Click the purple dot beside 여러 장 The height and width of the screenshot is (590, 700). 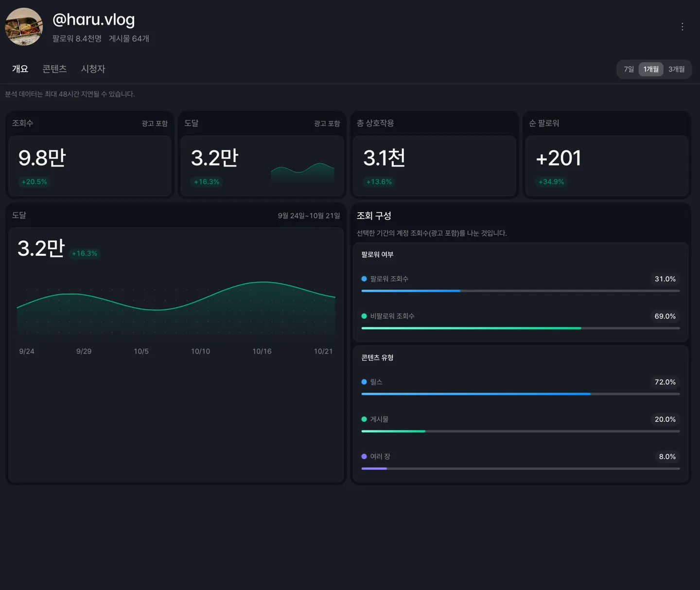click(364, 456)
